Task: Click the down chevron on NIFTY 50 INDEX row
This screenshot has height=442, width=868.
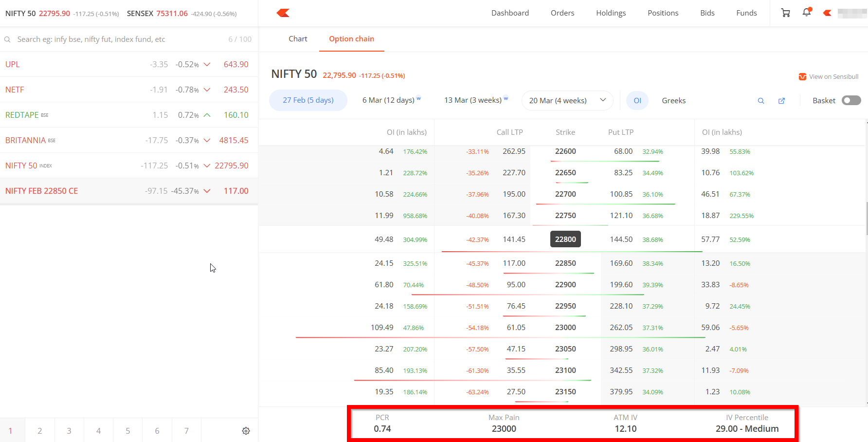Action: [x=207, y=166]
